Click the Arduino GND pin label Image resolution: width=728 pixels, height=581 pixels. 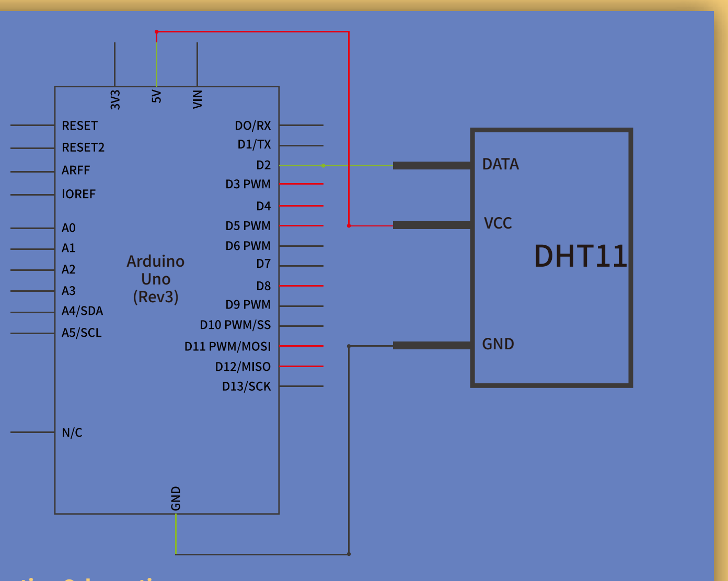tap(176, 498)
